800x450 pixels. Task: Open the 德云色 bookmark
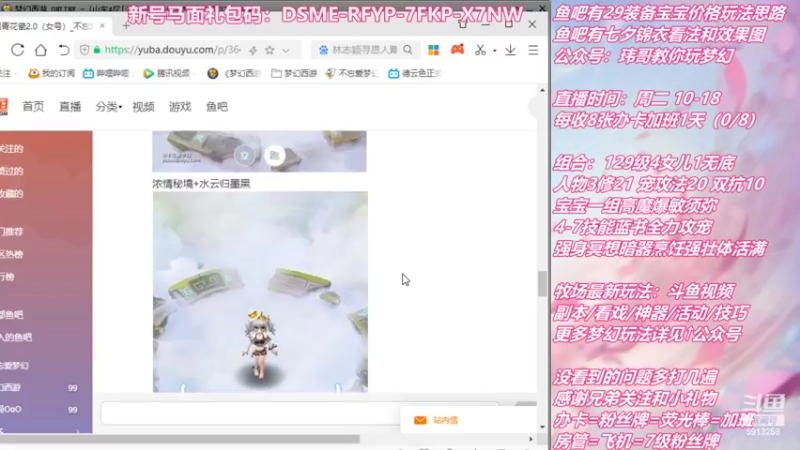(415, 73)
